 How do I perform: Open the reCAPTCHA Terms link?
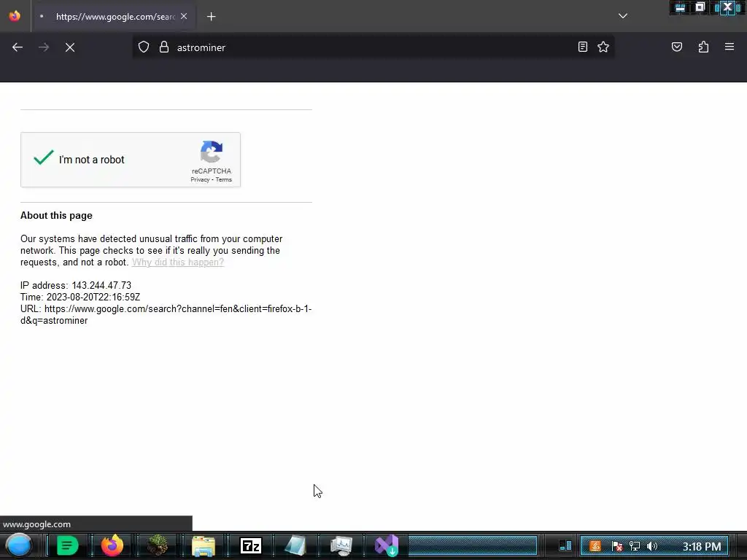[223, 179]
